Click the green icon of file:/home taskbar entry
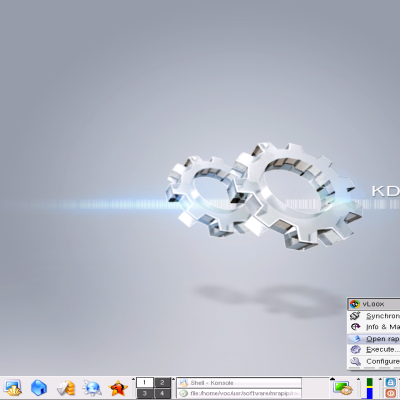The width and height of the screenshot is (400, 400). tap(183, 394)
